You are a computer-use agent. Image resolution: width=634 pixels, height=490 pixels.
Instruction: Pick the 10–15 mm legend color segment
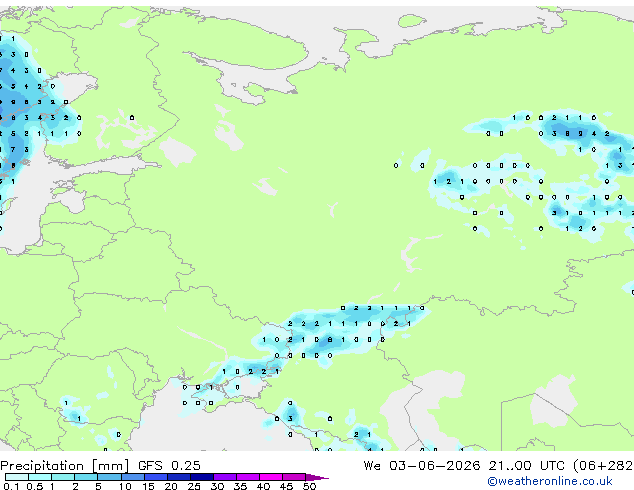click(133, 477)
